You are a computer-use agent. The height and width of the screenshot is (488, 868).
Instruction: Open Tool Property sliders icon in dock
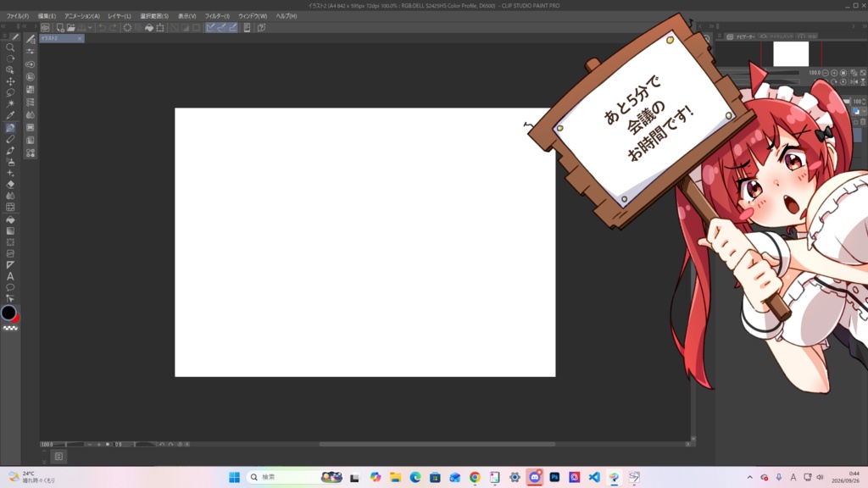31,52
